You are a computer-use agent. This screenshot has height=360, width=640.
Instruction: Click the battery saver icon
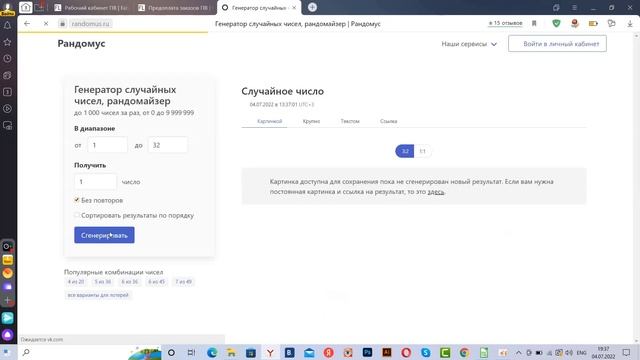coord(593,24)
